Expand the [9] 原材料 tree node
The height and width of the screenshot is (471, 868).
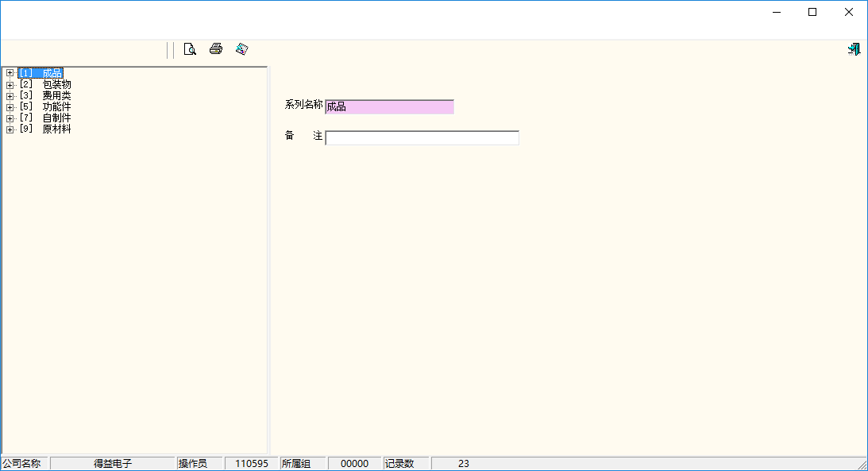click(10, 129)
